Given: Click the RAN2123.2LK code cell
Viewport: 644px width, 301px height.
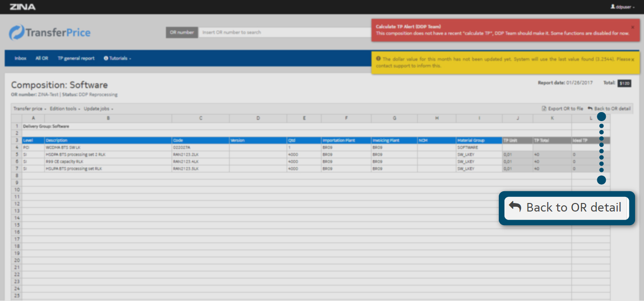Looking at the screenshot, I should click(200, 155).
